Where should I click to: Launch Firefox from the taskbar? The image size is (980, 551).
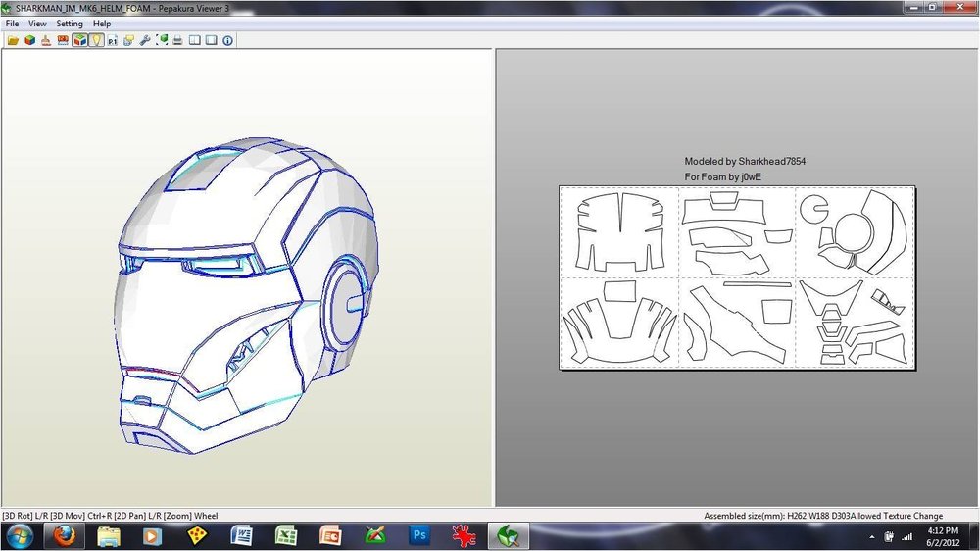click(x=65, y=536)
